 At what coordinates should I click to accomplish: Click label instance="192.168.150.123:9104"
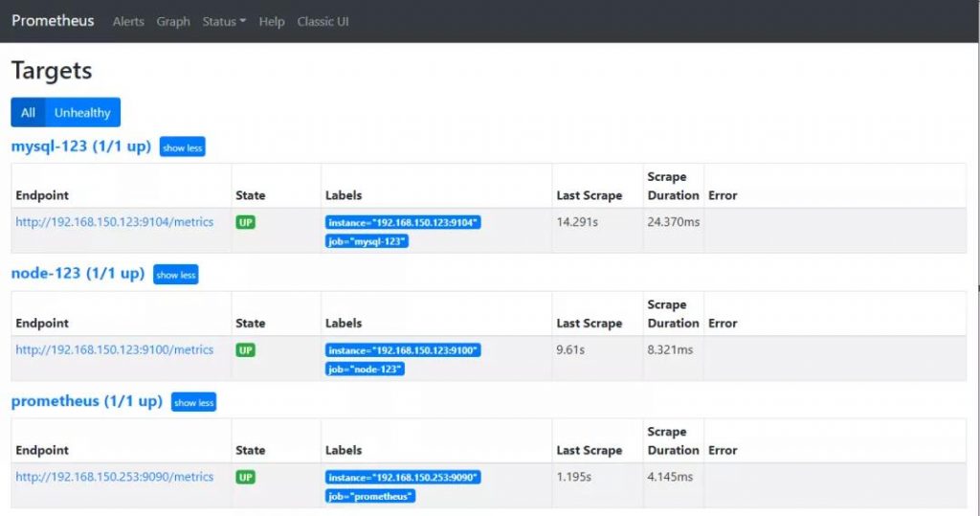click(x=403, y=223)
